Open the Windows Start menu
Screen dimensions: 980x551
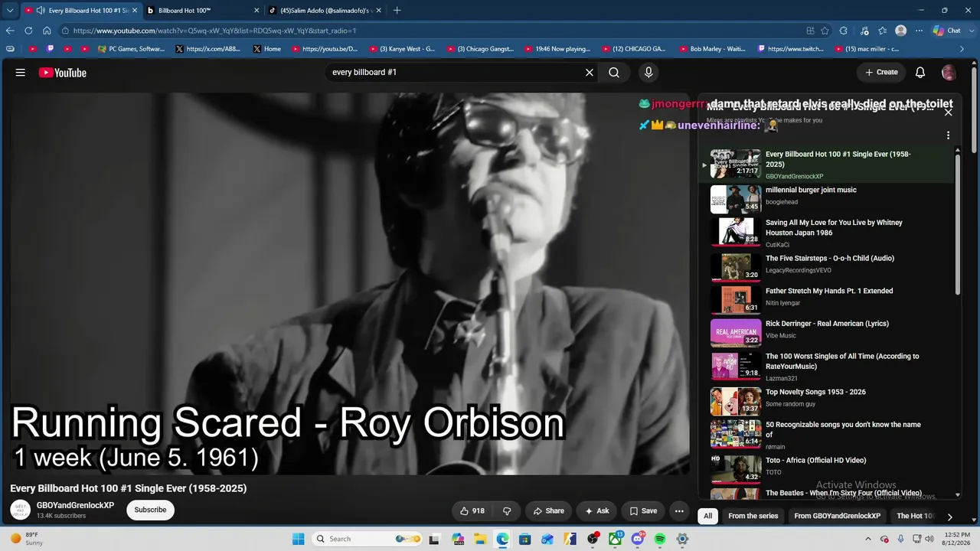coord(298,539)
